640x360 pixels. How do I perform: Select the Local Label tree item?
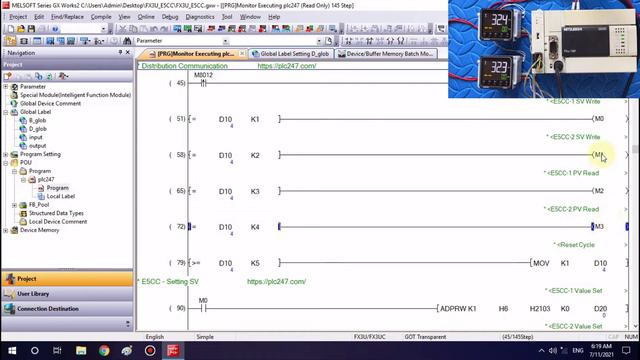tap(60, 196)
